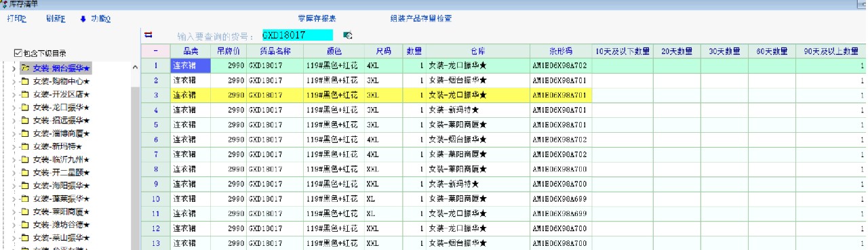Click the GXD18017 item cell in row 7

[x=275, y=154]
